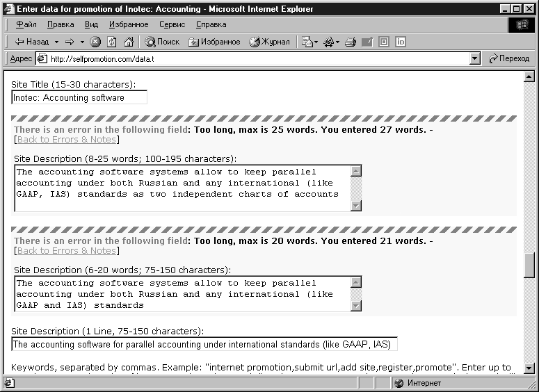This screenshot has height=392, width=539.
Task: Click the Edit page toolbar icon
Action: (x=367, y=42)
